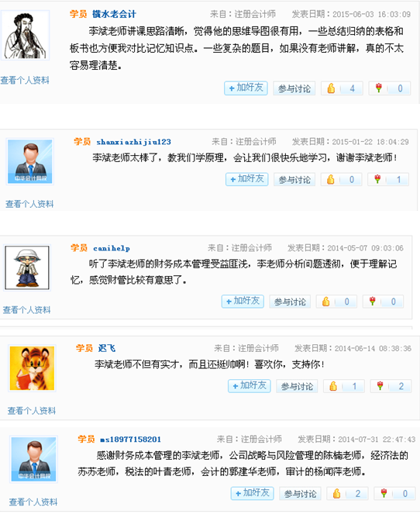Give flower to 迟飞's comment
The height and width of the screenshot is (514, 420).
(380, 386)
